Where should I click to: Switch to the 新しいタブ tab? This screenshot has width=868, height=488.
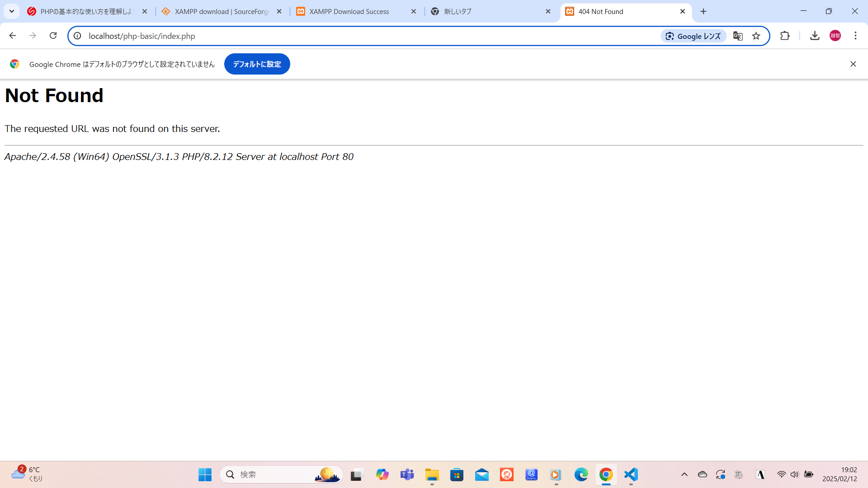pyautogui.click(x=491, y=12)
